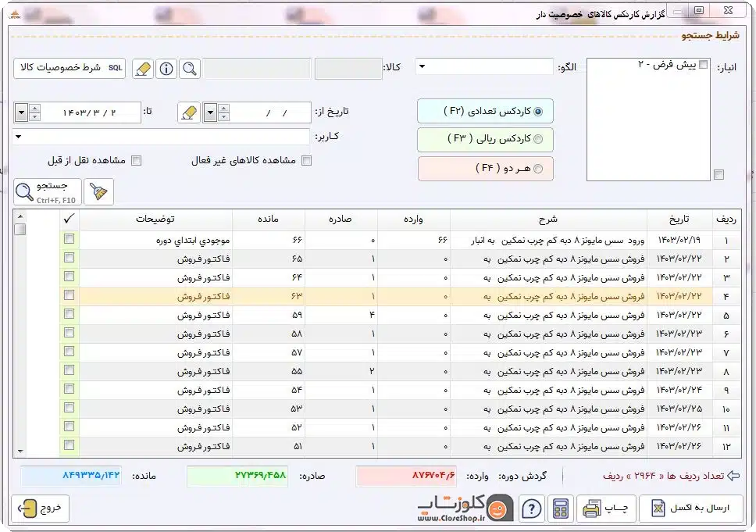Click the checkmark column header icon
Viewport: 756px width, 532px height.
coord(69,219)
